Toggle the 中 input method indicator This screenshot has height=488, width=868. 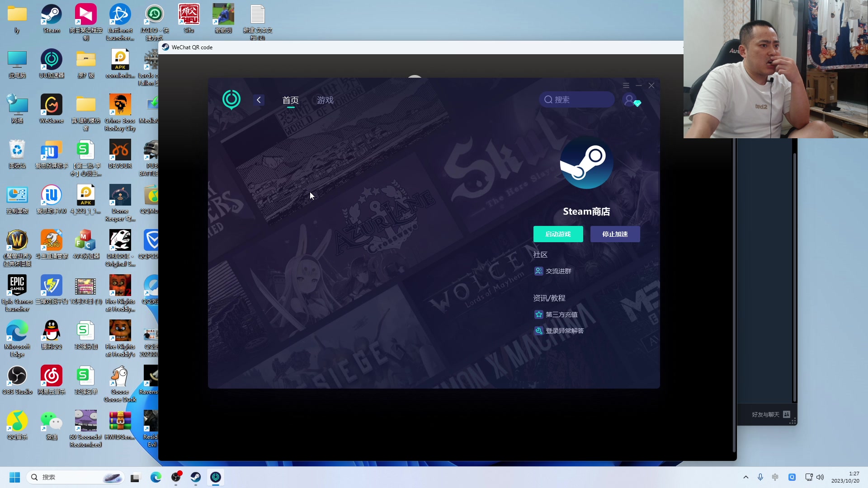tap(775, 477)
